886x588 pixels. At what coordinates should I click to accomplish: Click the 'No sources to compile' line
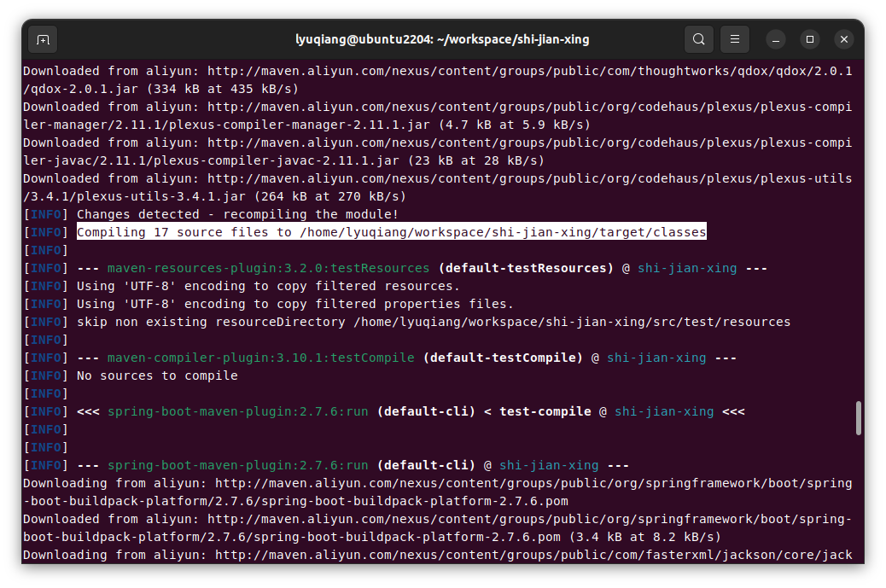pos(157,376)
